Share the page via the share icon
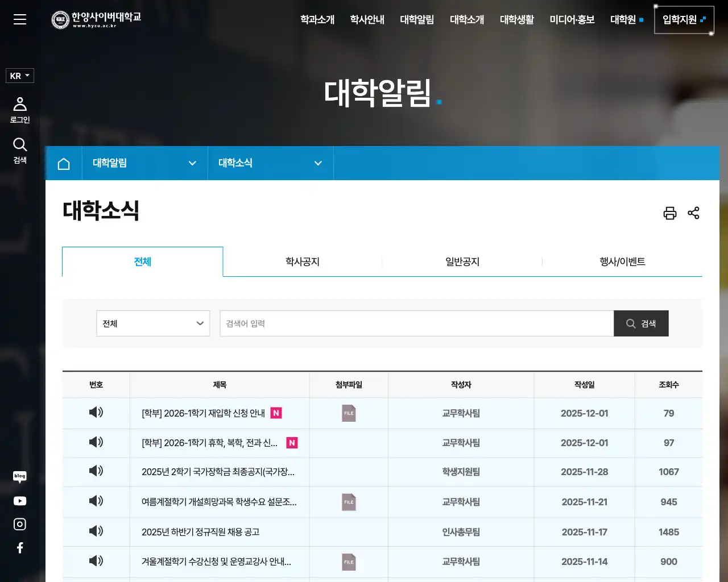The height and width of the screenshot is (582, 728). click(x=693, y=213)
